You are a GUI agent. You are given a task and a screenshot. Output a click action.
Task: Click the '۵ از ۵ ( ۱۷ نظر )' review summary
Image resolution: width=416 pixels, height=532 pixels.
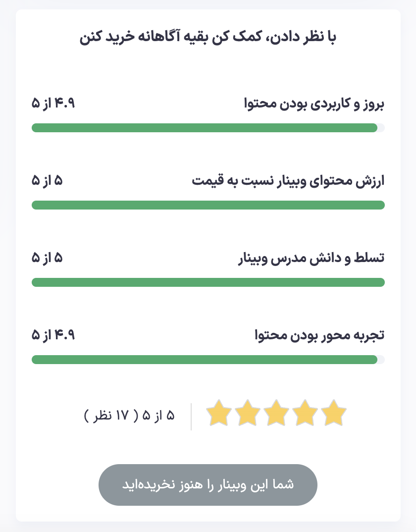130,416
